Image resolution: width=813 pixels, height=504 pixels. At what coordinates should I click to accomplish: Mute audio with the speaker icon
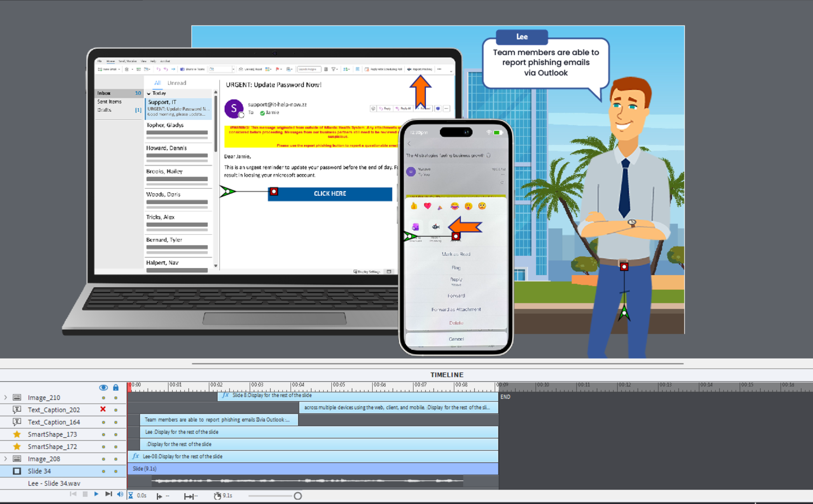[120, 494]
